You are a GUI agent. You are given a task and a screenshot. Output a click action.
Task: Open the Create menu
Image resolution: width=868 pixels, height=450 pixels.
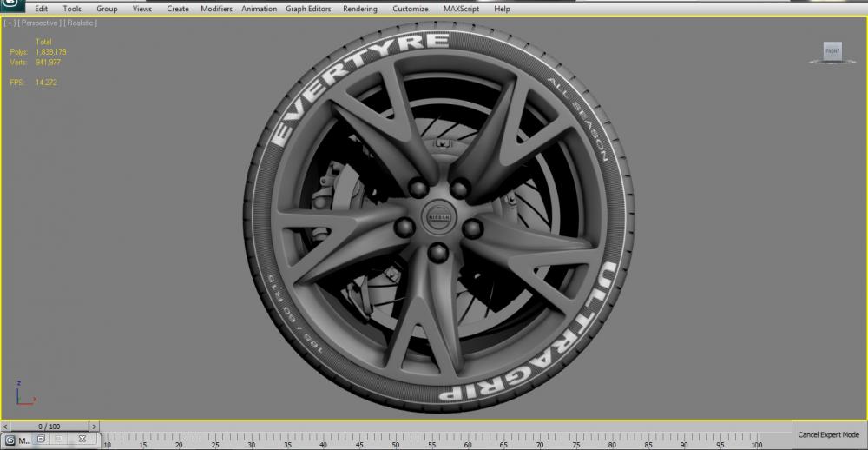178,9
